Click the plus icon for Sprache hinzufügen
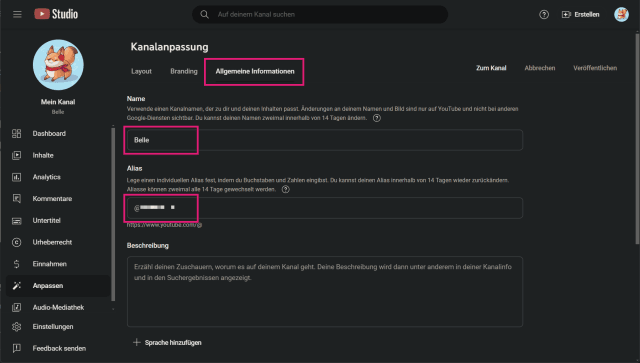This screenshot has height=363, width=640. point(137,342)
